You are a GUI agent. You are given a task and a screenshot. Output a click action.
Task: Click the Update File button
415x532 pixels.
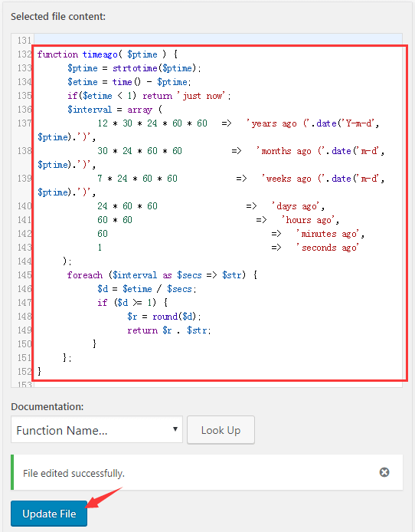point(49,514)
